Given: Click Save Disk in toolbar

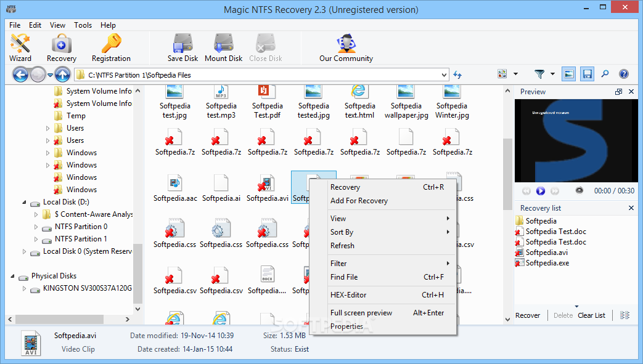Looking at the screenshot, I should (x=182, y=47).
